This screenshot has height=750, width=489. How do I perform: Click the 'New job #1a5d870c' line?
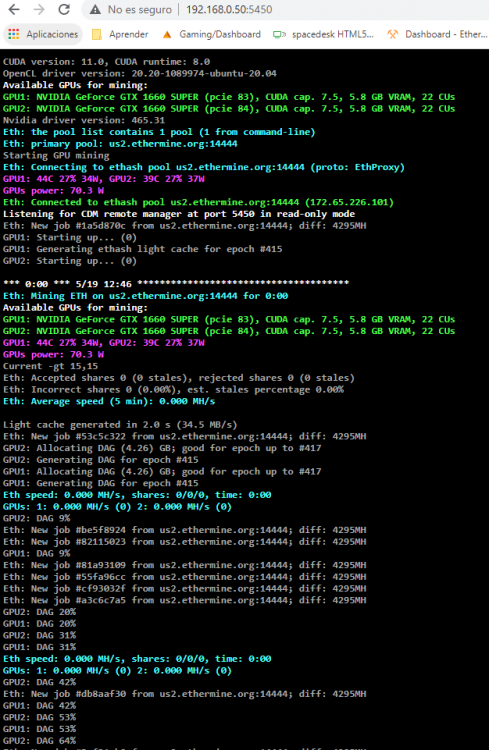(185, 226)
